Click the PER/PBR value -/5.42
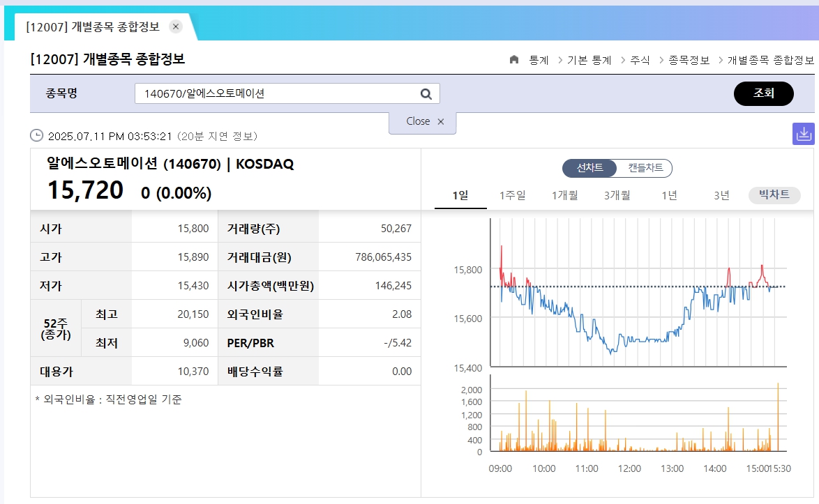Image resolution: width=819 pixels, height=504 pixels. pyautogui.click(x=398, y=343)
